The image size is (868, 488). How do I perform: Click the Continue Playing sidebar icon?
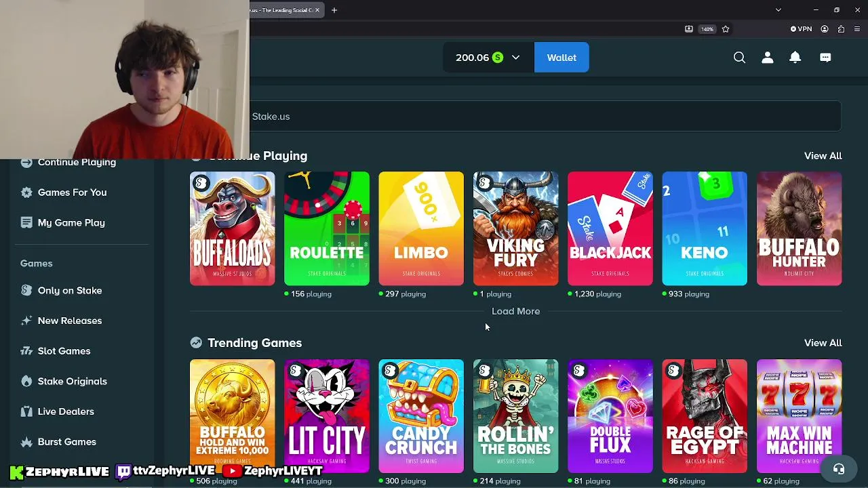coord(26,162)
